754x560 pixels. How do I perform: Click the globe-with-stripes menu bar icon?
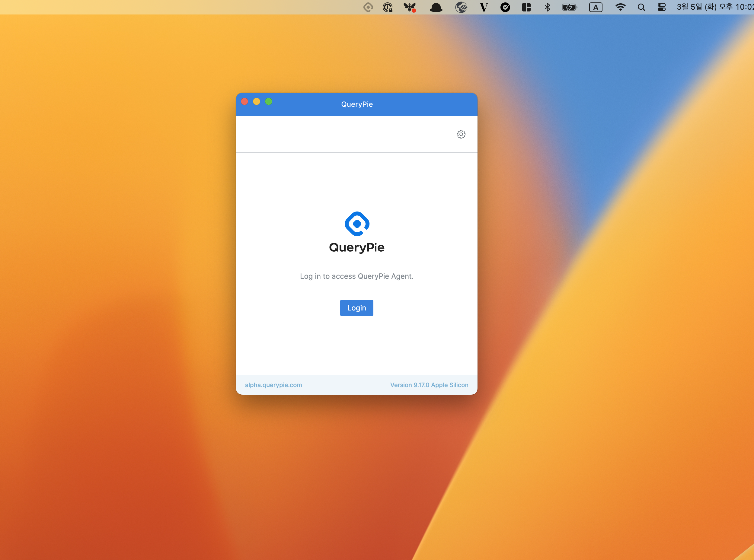(461, 7)
